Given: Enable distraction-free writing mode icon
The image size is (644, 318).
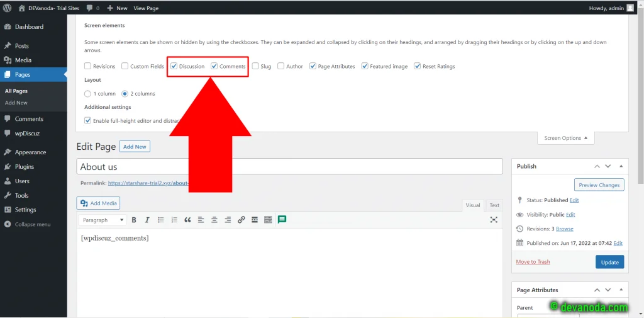Looking at the screenshot, I should (x=494, y=220).
